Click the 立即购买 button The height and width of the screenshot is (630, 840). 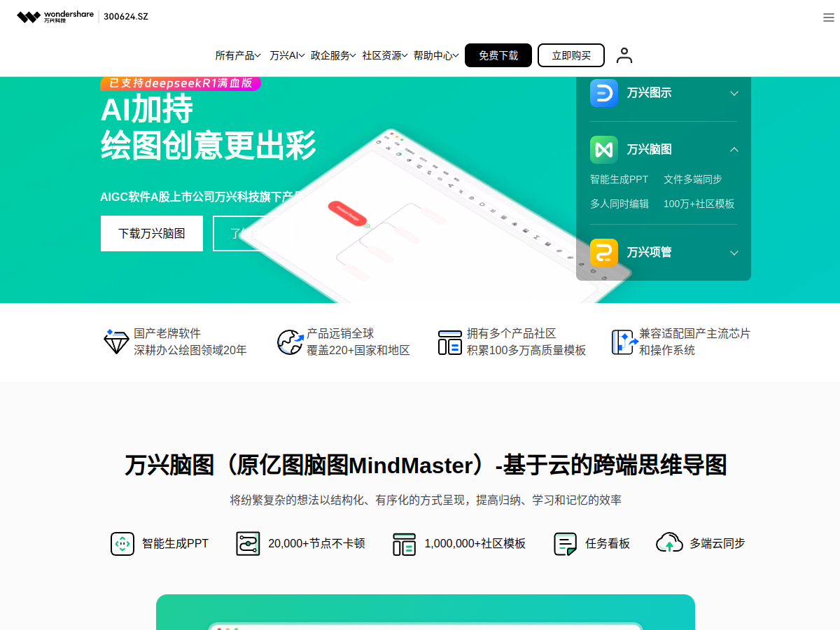571,55
